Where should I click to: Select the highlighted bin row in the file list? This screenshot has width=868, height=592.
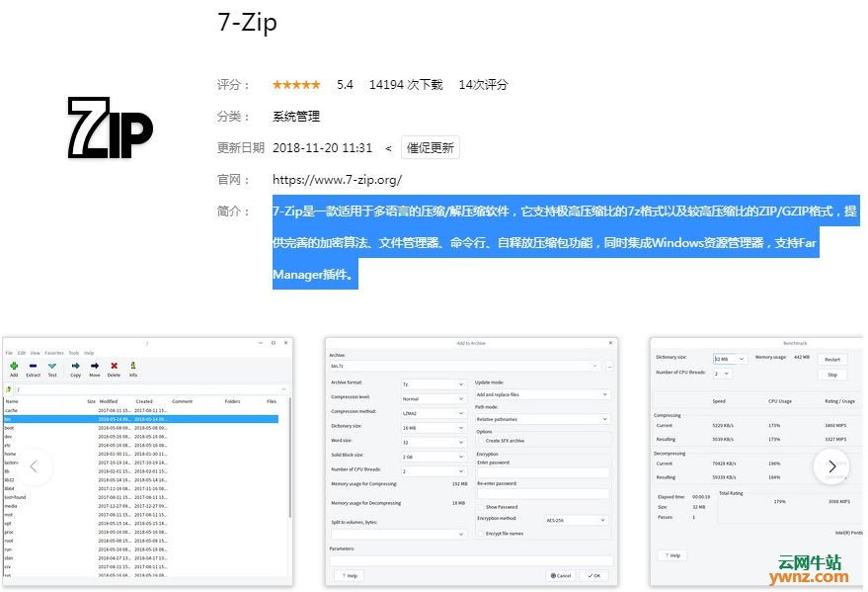[x=140, y=419]
